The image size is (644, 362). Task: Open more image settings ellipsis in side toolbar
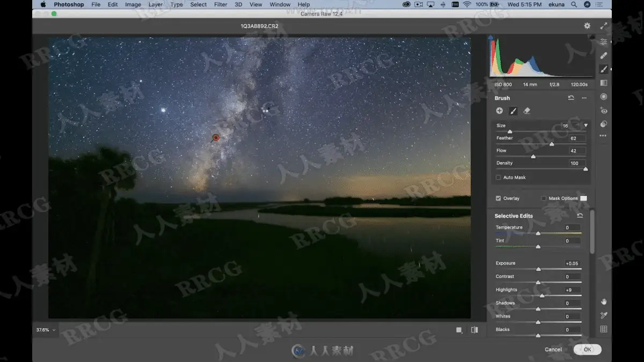(604, 136)
